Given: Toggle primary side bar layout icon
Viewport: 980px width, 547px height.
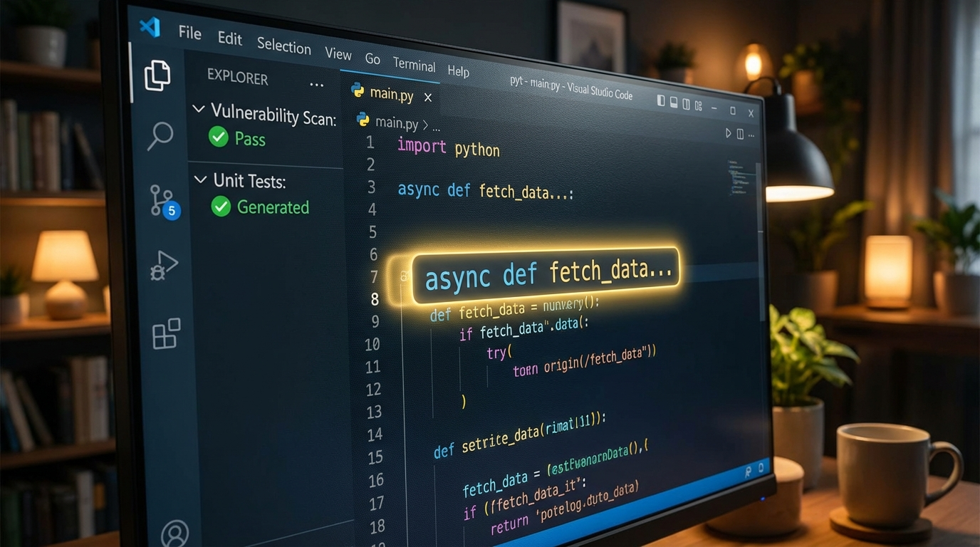Looking at the screenshot, I should point(661,102).
